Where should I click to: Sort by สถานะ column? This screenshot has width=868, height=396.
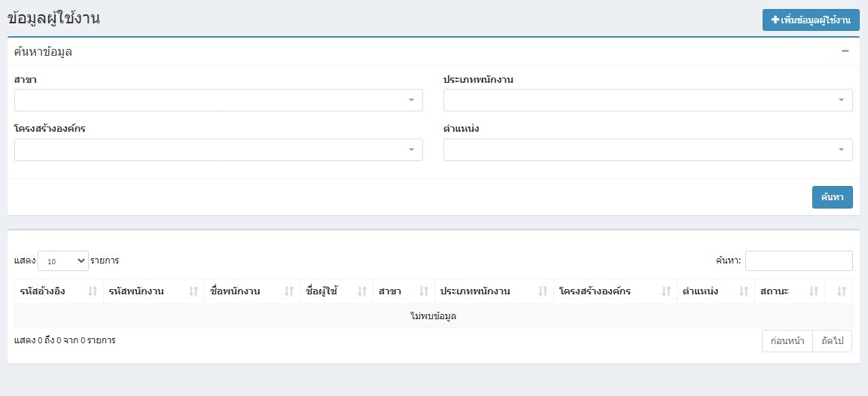790,291
